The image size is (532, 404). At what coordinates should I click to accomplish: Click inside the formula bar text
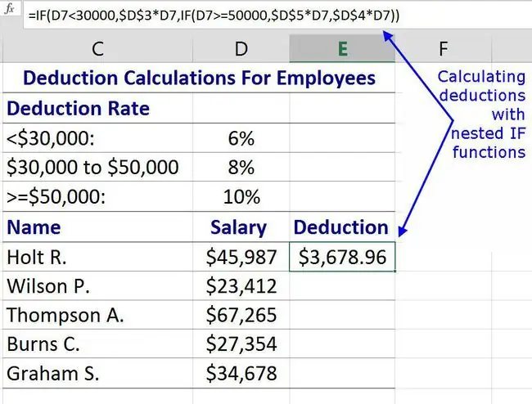(x=214, y=16)
